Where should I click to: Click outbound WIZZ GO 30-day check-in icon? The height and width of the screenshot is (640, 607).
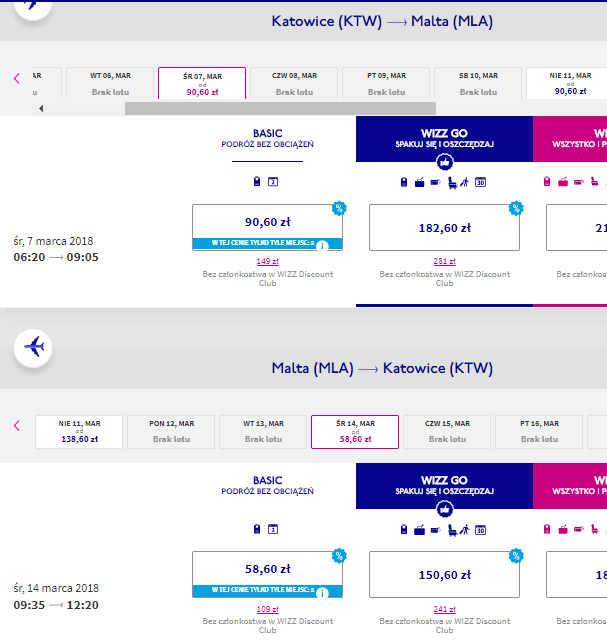point(480,182)
